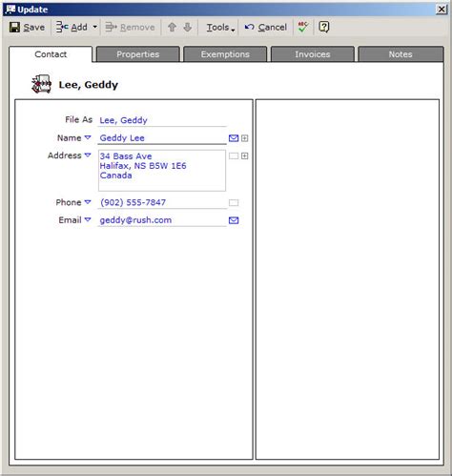Screen dimensions: 452x476
Task: Click the Email field geddy@rush.com
Action: point(162,220)
